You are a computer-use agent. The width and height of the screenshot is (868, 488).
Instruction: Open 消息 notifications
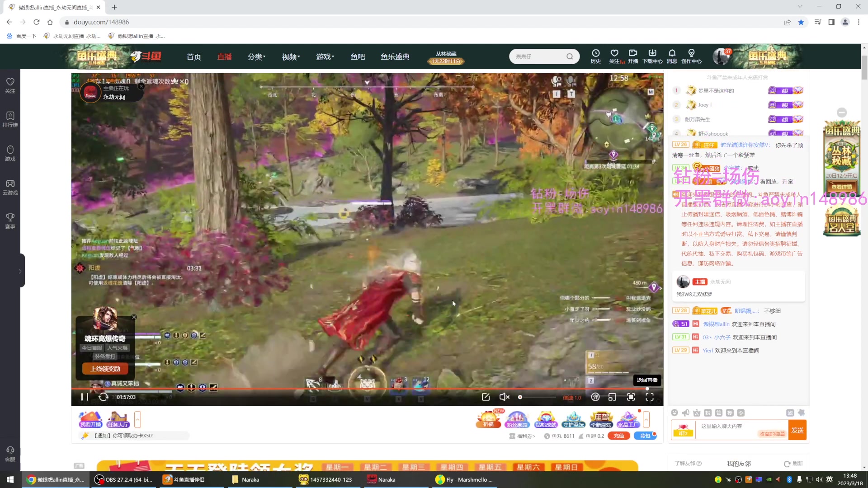click(672, 56)
